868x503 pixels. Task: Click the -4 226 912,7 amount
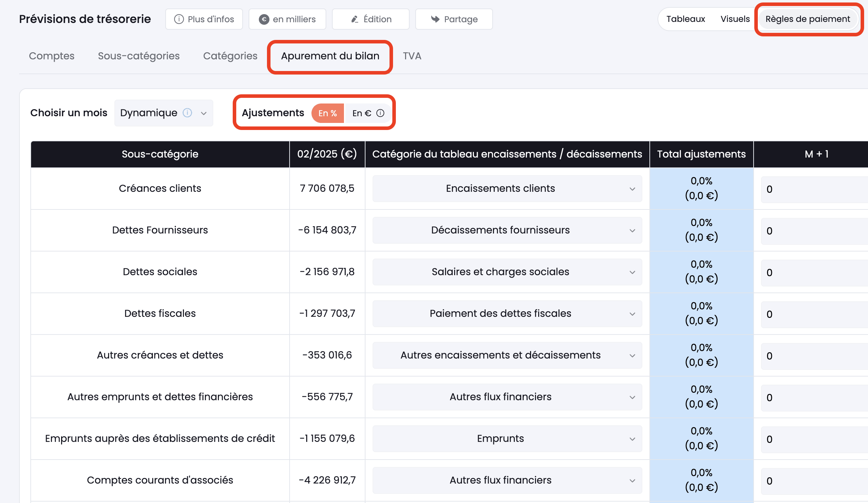click(327, 480)
